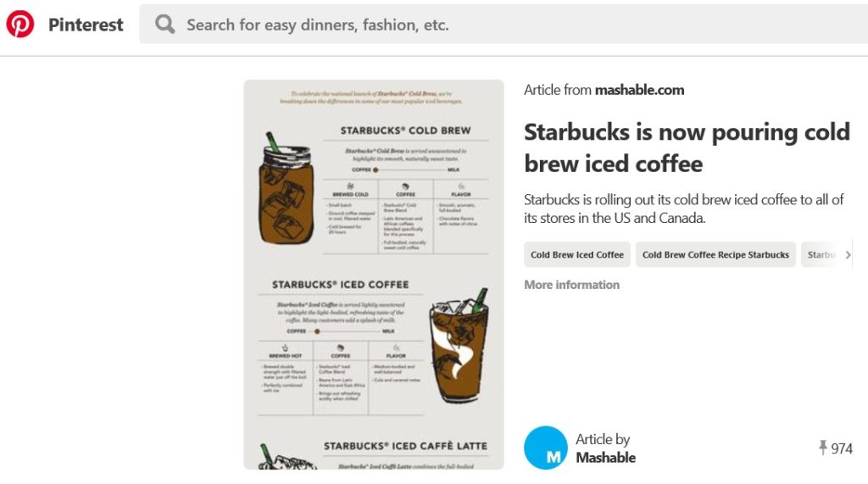Click the 'Article by' label
Image resolution: width=868 pixels, height=484 pixels.
(603, 439)
